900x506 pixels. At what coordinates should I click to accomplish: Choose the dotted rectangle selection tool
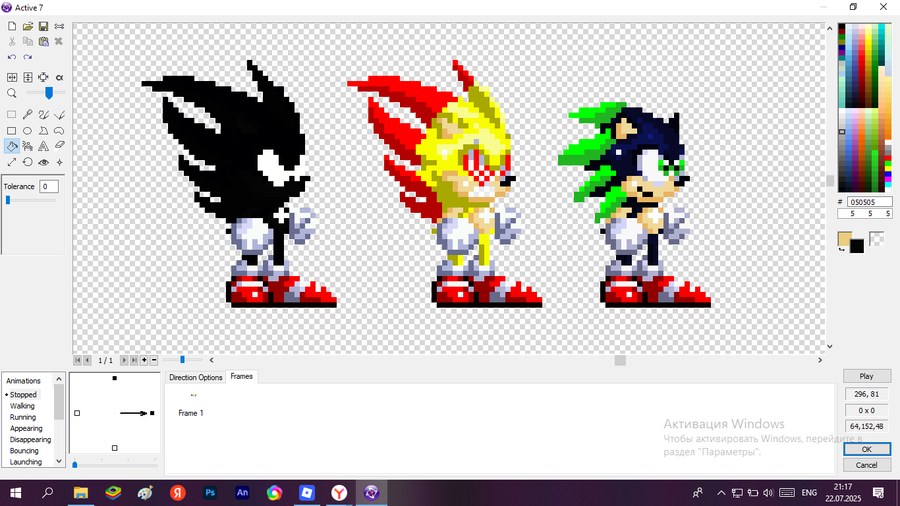point(11,115)
